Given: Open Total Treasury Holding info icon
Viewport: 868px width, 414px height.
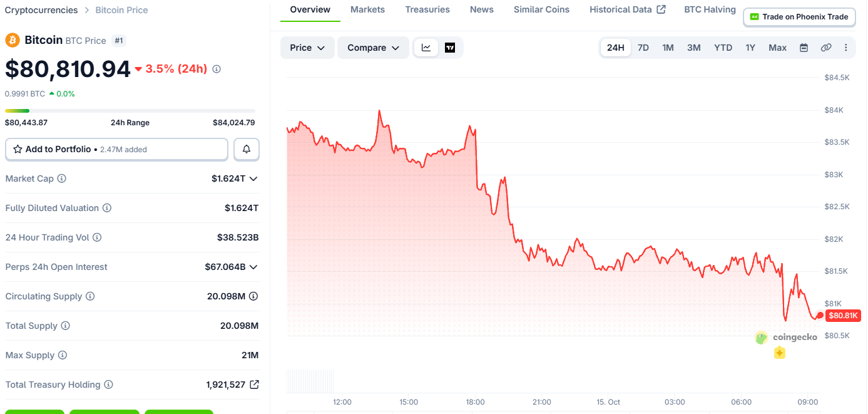Looking at the screenshot, I should pos(108,385).
